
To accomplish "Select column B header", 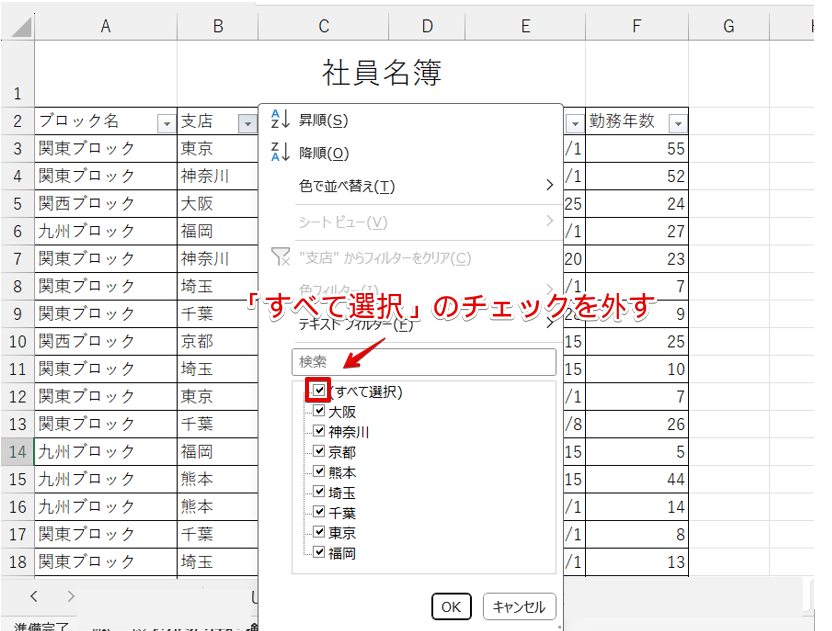I will [x=218, y=26].
